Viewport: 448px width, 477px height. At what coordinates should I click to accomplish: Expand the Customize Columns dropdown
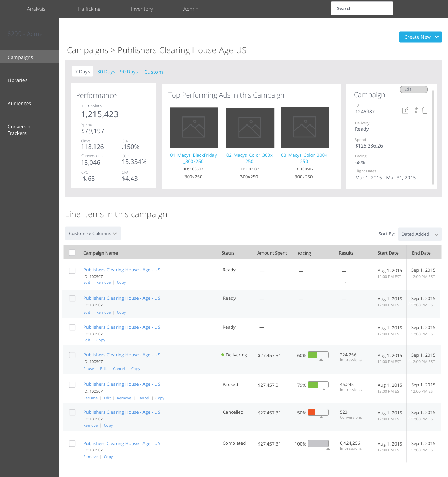point(93,233)
